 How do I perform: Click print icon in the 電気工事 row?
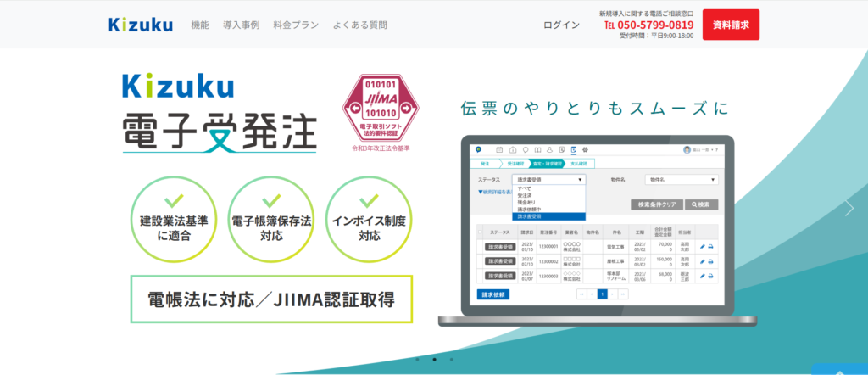(711, 247)
